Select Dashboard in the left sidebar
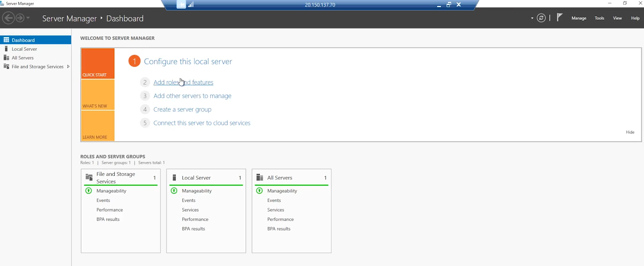 (x=36, y=40)
